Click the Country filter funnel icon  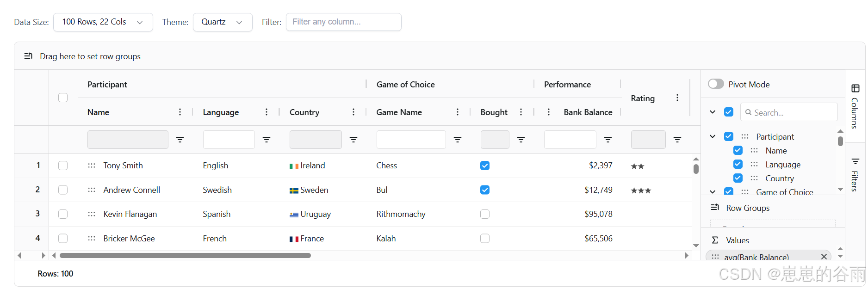pyautogui.click(x=353, y=140)
